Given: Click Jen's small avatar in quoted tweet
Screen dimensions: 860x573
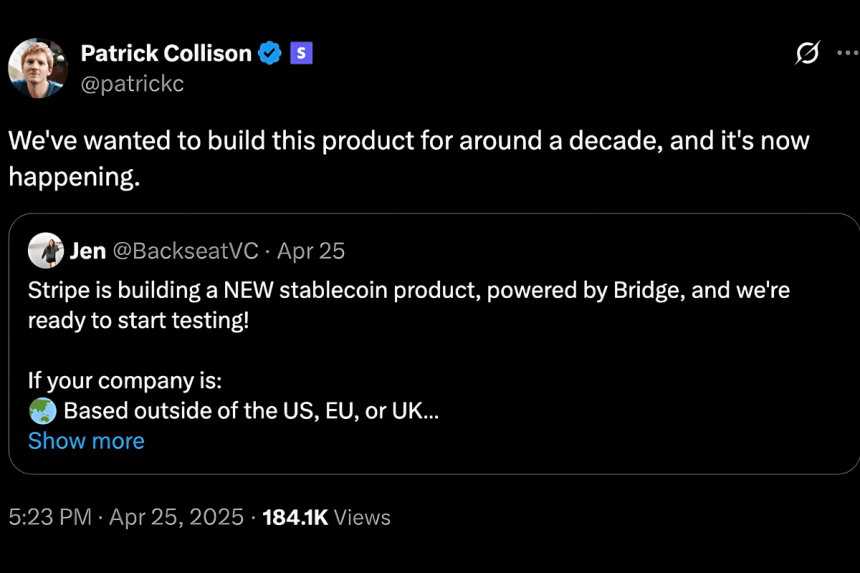Looking at the screenshot, I should tap(46, 250).
